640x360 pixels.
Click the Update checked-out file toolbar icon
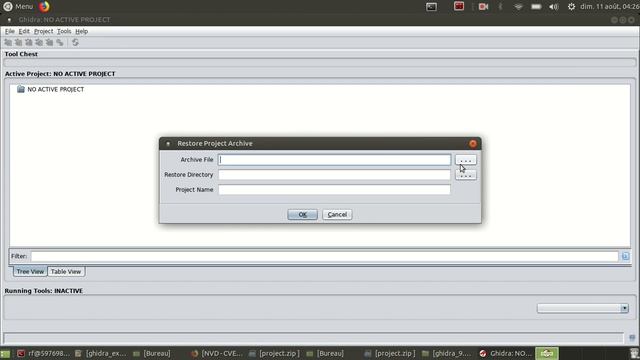click(29, 42)
